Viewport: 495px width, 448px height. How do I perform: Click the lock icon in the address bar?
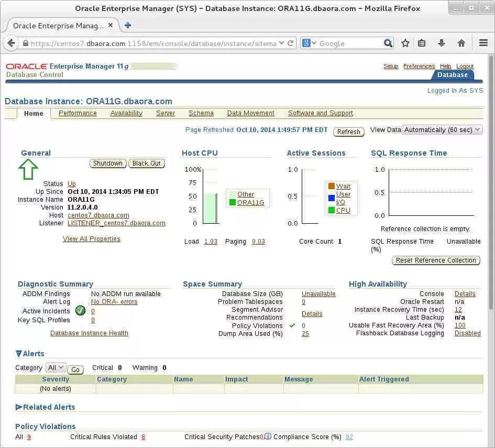tap(26, 43)
